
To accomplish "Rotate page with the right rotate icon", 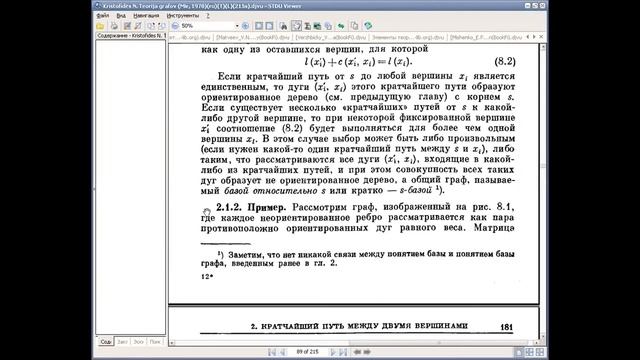I will coord(161,26).
